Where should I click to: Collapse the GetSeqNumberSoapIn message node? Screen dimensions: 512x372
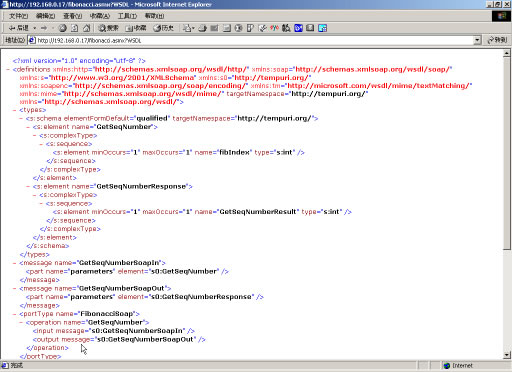coord(15,263)
